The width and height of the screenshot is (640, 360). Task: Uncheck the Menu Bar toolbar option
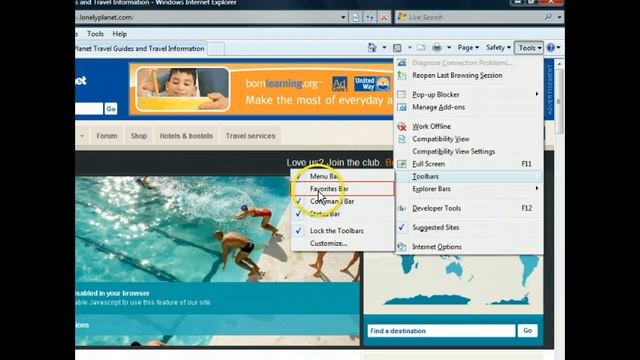pyautogui.click(x=342, y=176)
